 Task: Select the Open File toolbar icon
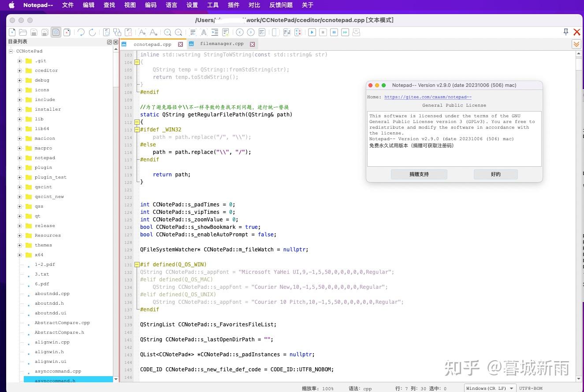click(22, 32)
